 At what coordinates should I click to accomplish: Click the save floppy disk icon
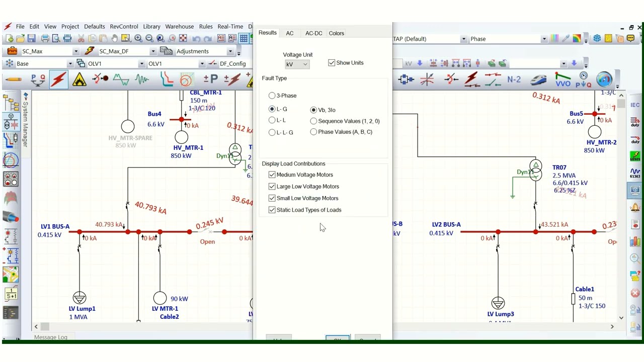tap(31, 39)
